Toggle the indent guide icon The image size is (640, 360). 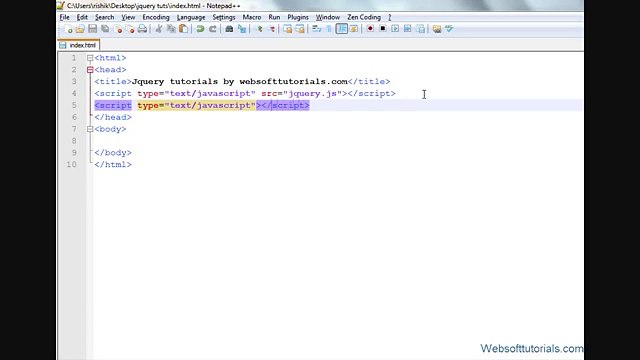(342, 29)
